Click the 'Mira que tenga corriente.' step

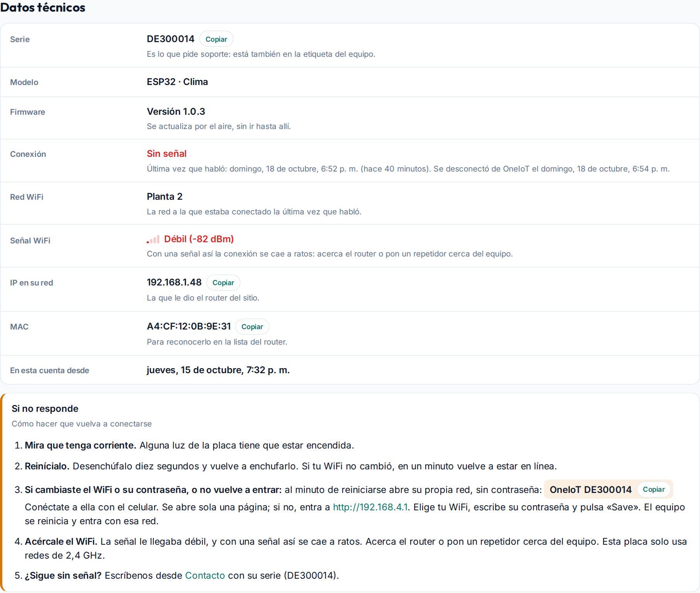(x=80, y=445)
